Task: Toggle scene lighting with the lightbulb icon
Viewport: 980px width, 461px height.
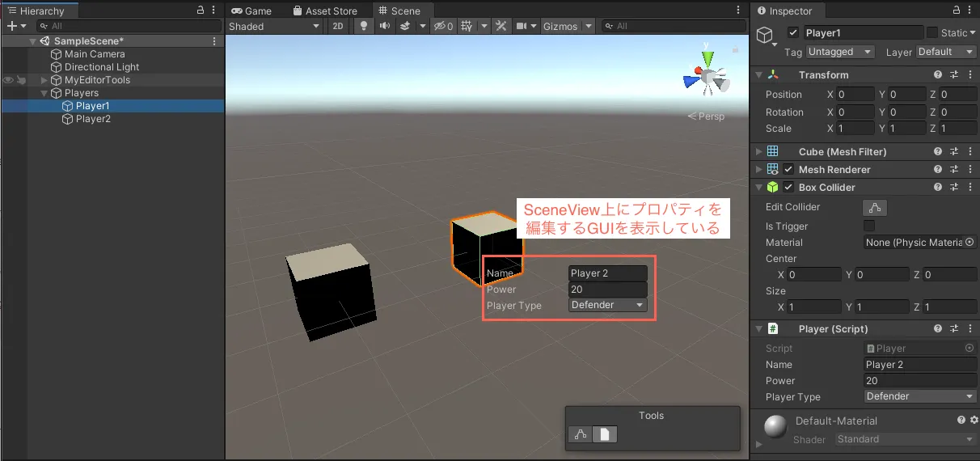Action: coord(364,26)
